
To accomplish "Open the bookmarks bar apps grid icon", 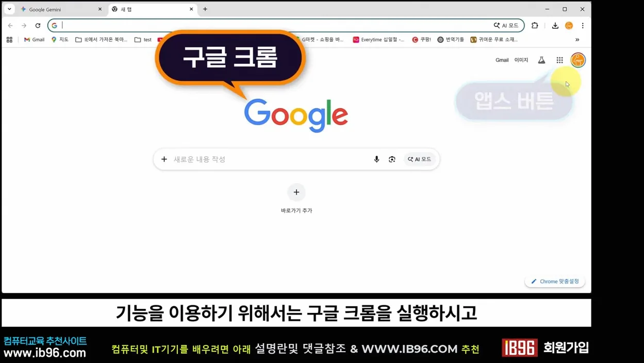I will pyautogui.click(x=9, y=40).
